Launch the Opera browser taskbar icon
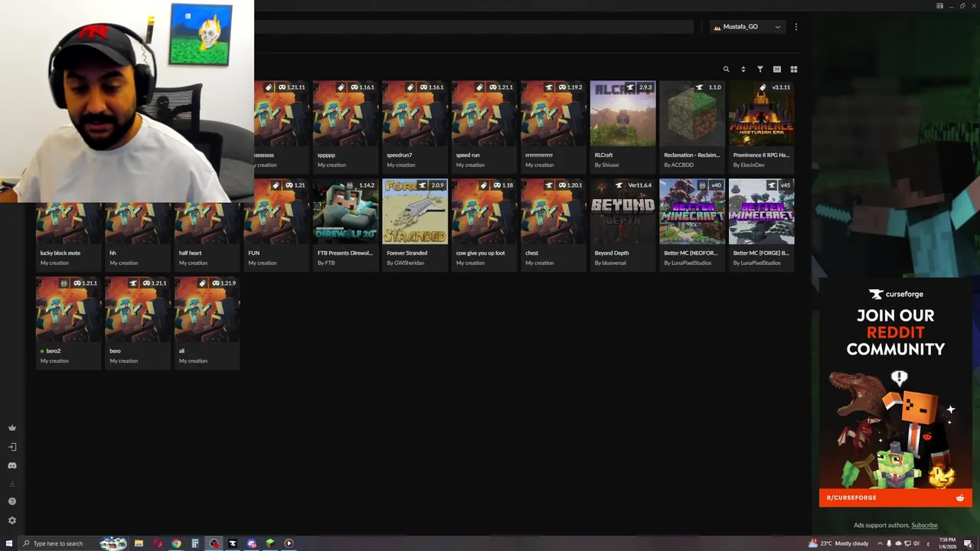 pos(158,543)
